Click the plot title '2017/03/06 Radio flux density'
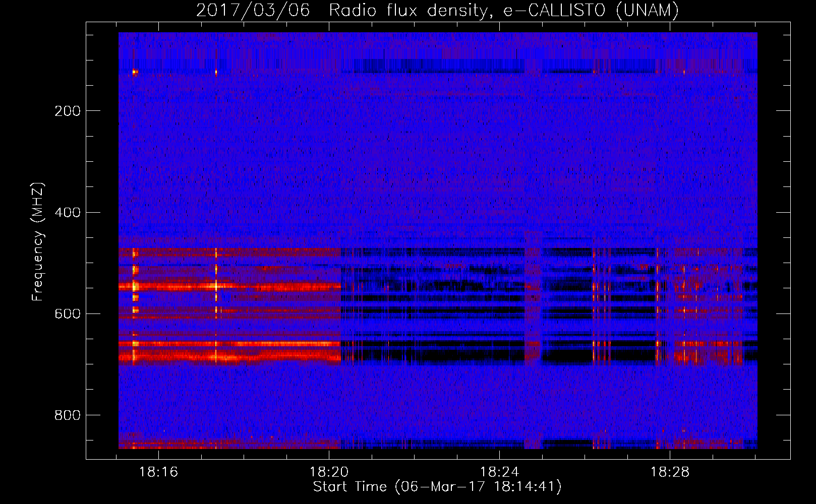The width and height of the screenshot is (816, 504). pyautogui.click(x=437, y=10)
